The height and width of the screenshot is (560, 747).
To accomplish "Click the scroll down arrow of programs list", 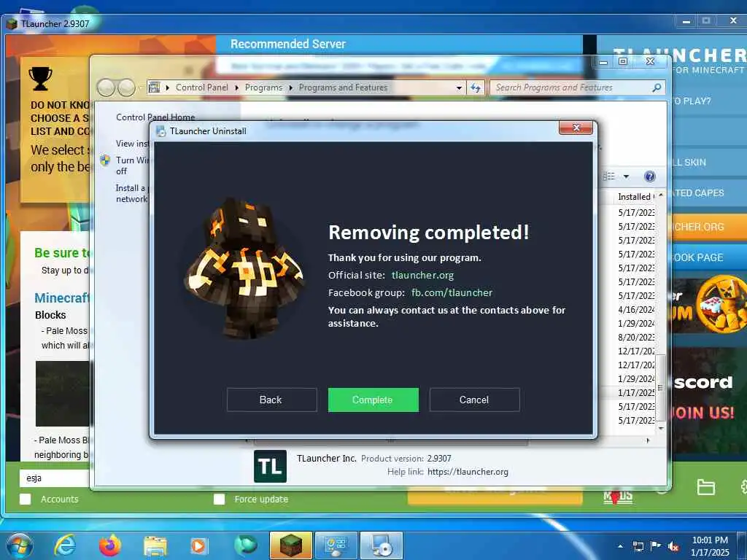I will [660, 428].
